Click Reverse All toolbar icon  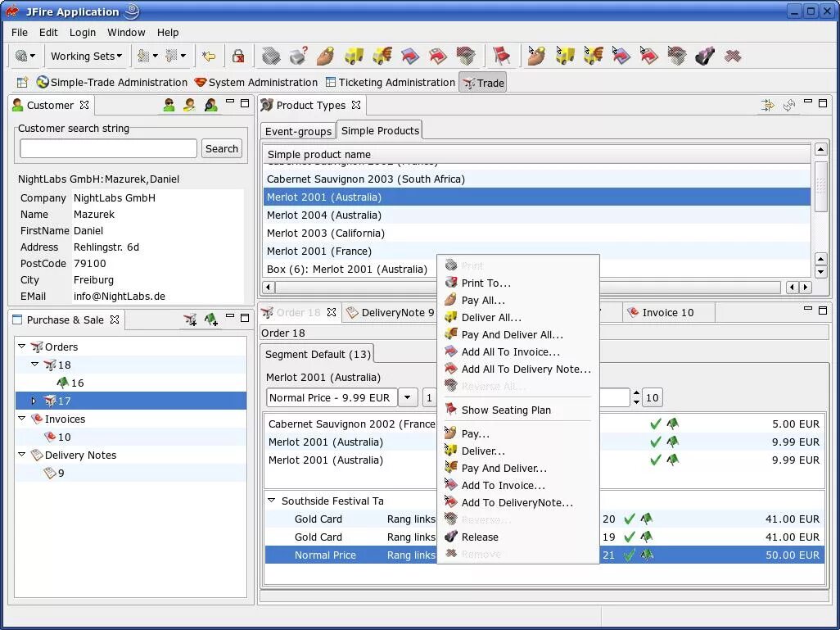pos(466,56)
